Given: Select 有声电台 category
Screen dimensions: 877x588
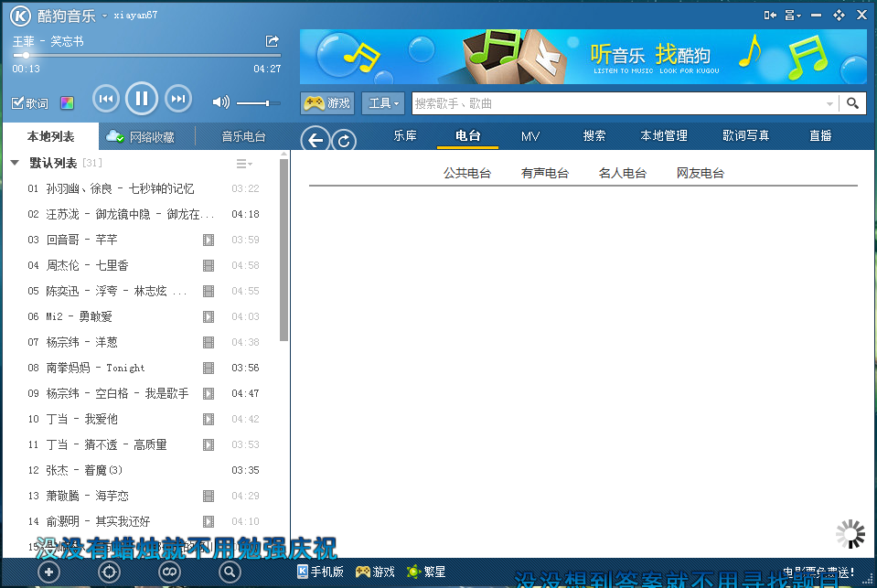Looking at the screenshot, I should 545,174.
